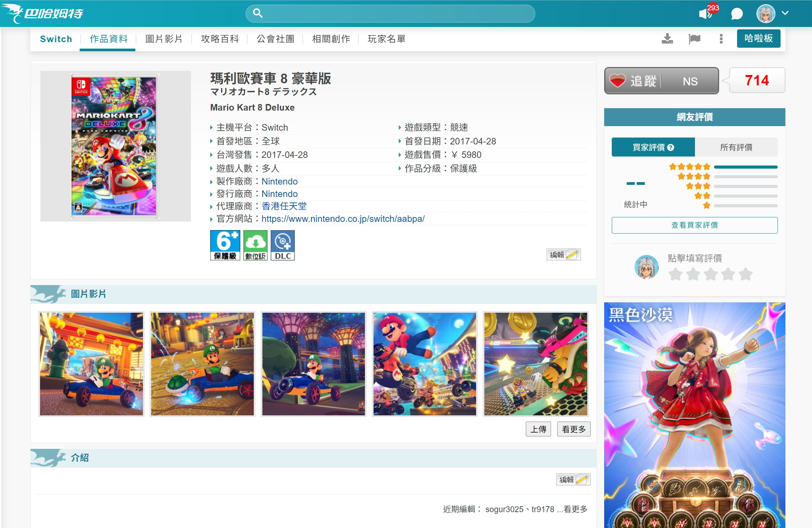Click the 看更多 button under screenshots

574,429
